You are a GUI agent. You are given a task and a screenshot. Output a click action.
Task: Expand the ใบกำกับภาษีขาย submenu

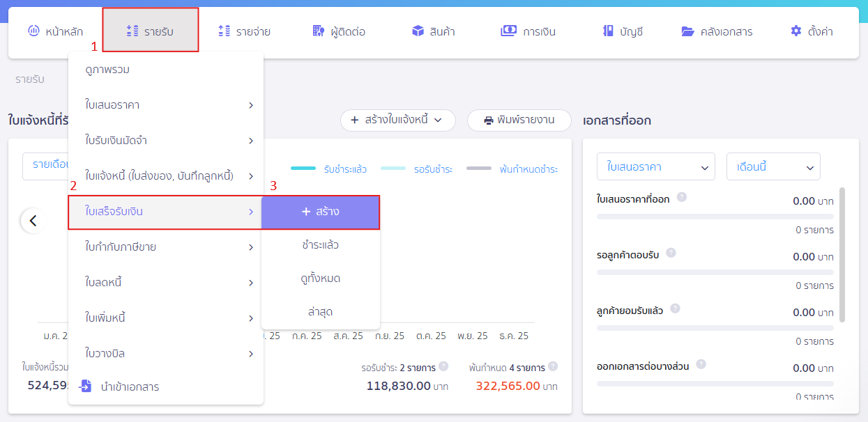166,247
